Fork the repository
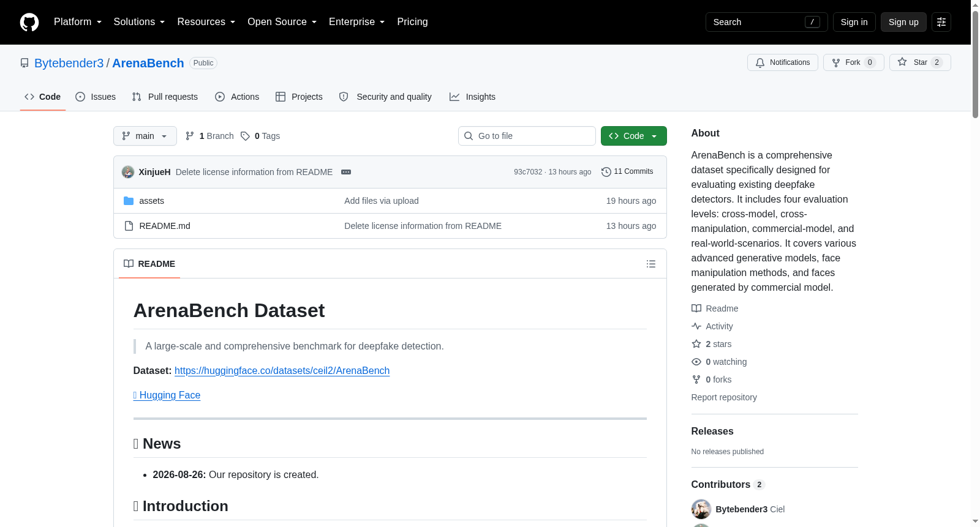 [854, 62]
